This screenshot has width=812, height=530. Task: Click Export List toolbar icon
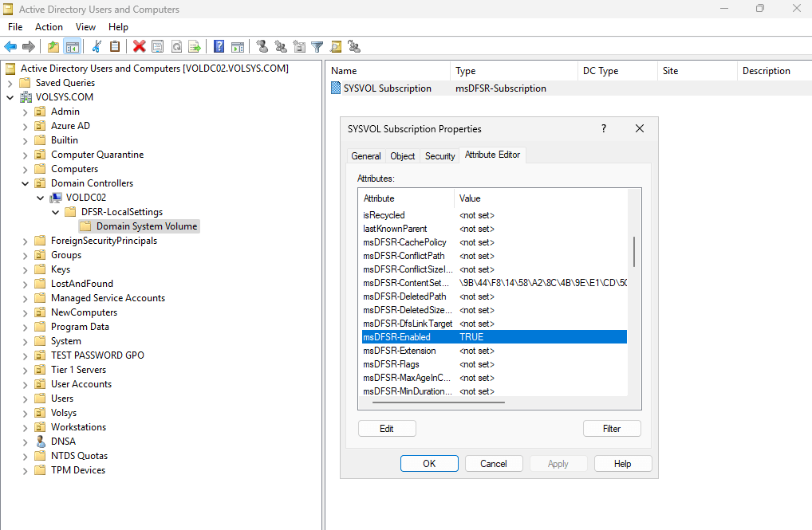tap(194, 47)
